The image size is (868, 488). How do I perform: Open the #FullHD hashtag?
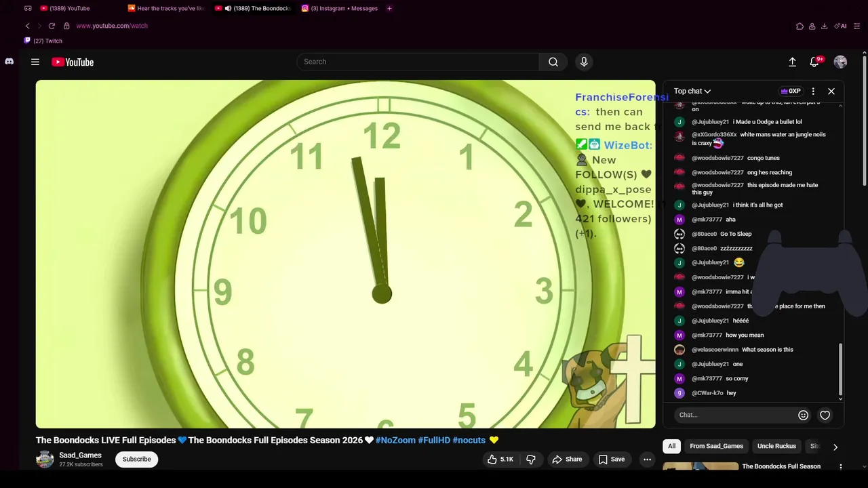click(x=434, y=440)
